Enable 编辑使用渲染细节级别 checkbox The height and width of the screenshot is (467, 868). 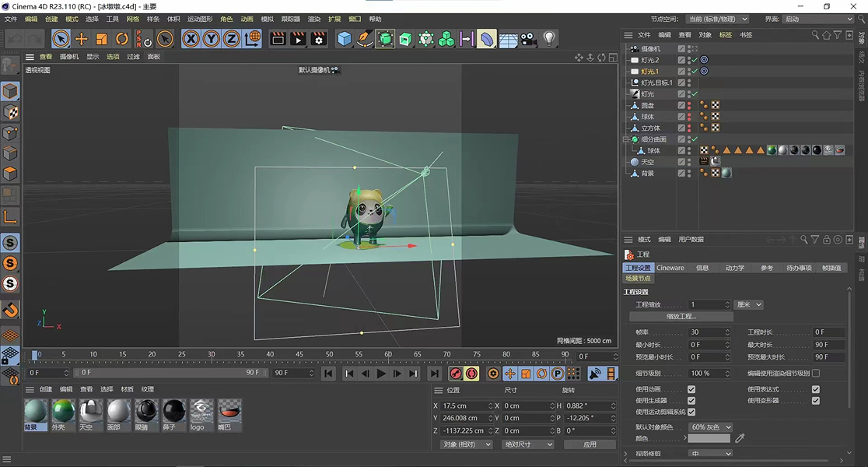[815, 374]
